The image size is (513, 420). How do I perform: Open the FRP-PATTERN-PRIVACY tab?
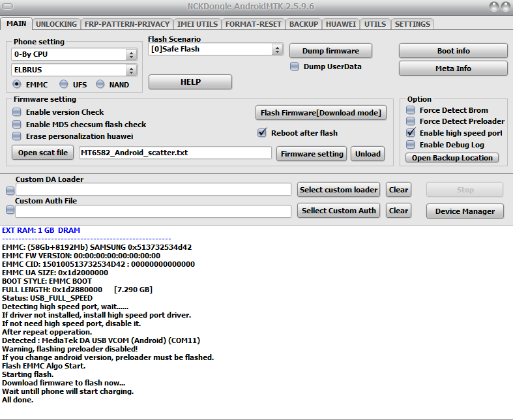[x=127, y=24]
